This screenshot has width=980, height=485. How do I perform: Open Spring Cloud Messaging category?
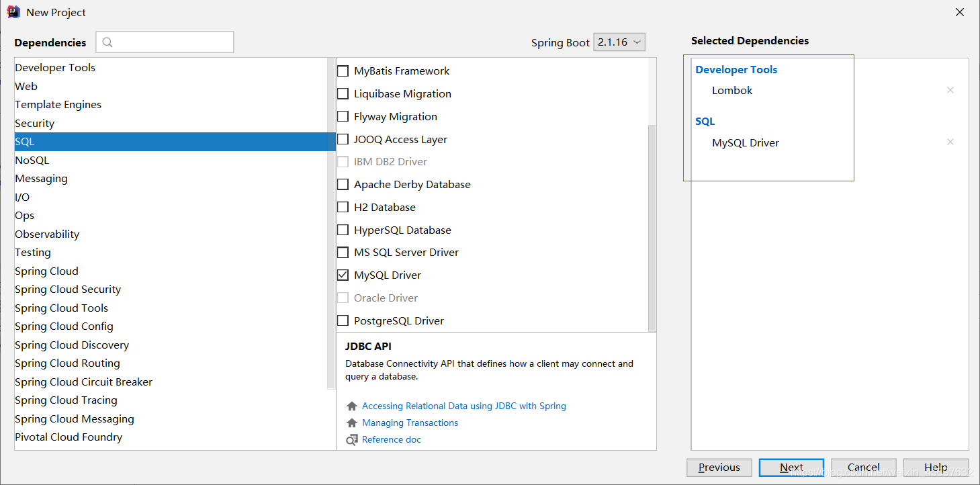(x=171, y=419)
